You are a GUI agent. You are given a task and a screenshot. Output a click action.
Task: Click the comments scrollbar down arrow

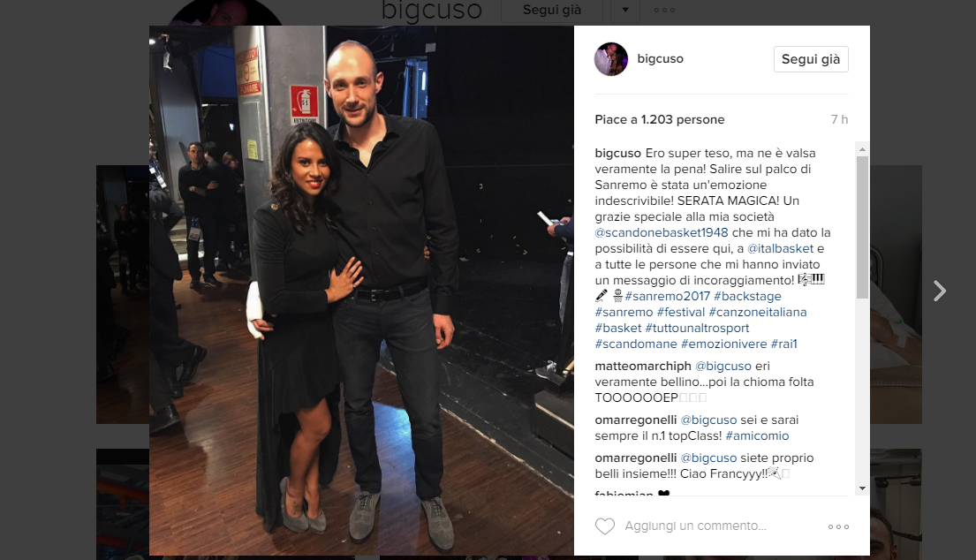click(x=862, y=488)
